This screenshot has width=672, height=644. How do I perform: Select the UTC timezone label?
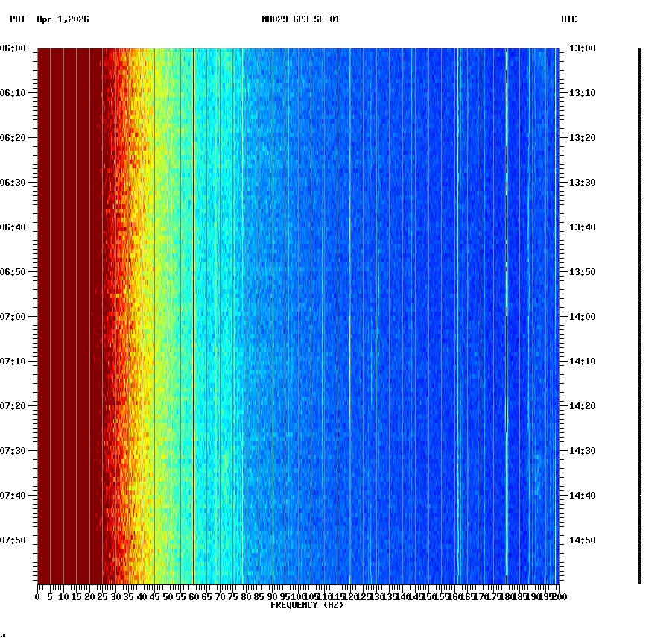(569, 20)
